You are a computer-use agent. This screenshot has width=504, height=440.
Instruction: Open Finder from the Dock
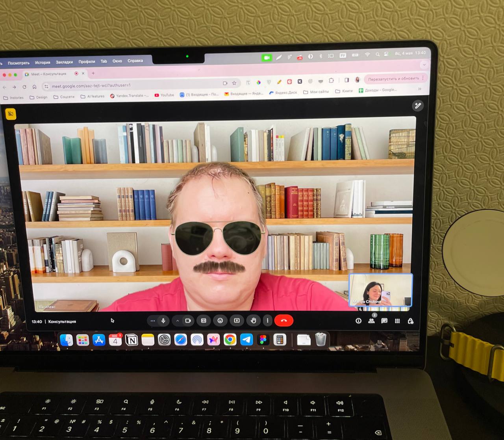pyautogui.click(x=67, y=340)
